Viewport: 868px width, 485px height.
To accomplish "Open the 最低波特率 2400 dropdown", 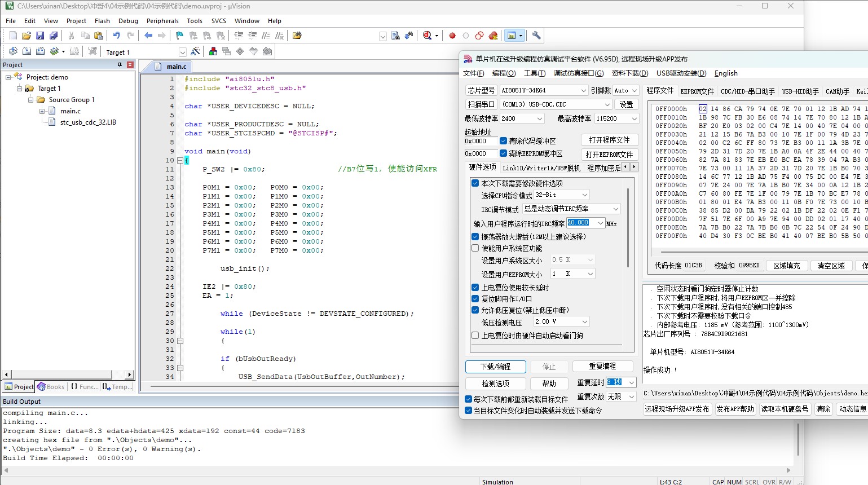I will coord(539,118).
